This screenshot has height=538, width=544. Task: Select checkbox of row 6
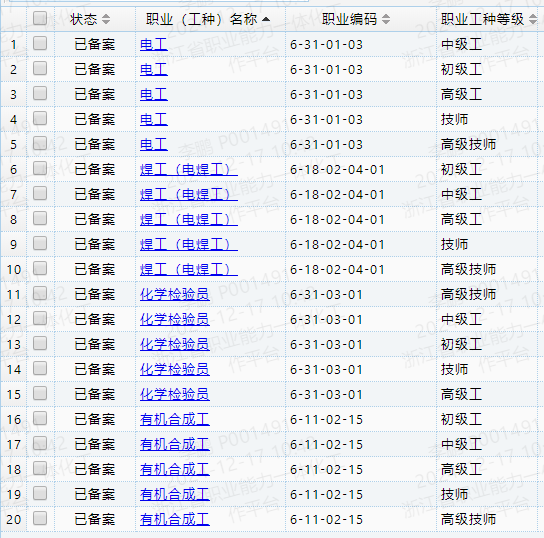point(40,168)
